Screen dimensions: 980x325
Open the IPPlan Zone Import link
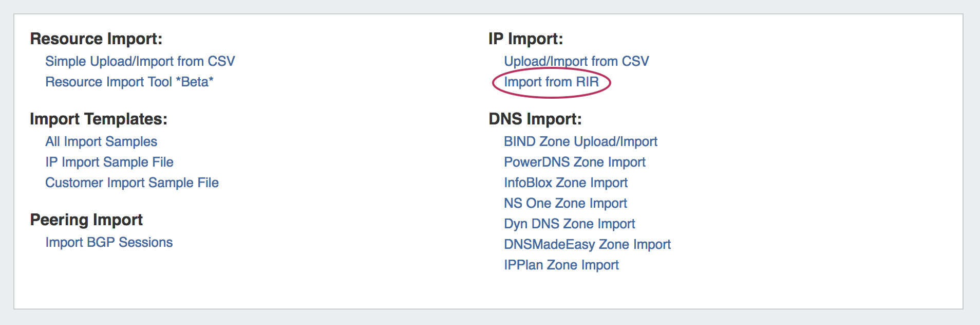pos(561,265)
